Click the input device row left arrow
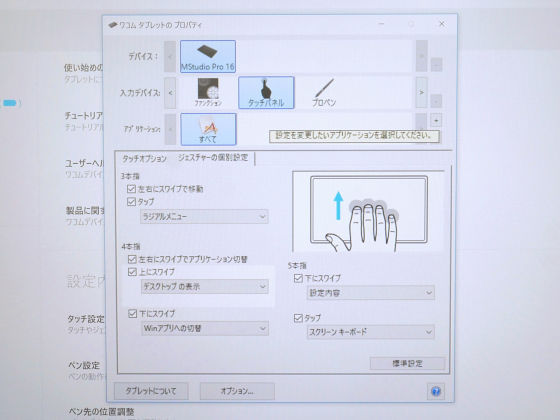This screenshot has height=420, width=560. [170, 93]
